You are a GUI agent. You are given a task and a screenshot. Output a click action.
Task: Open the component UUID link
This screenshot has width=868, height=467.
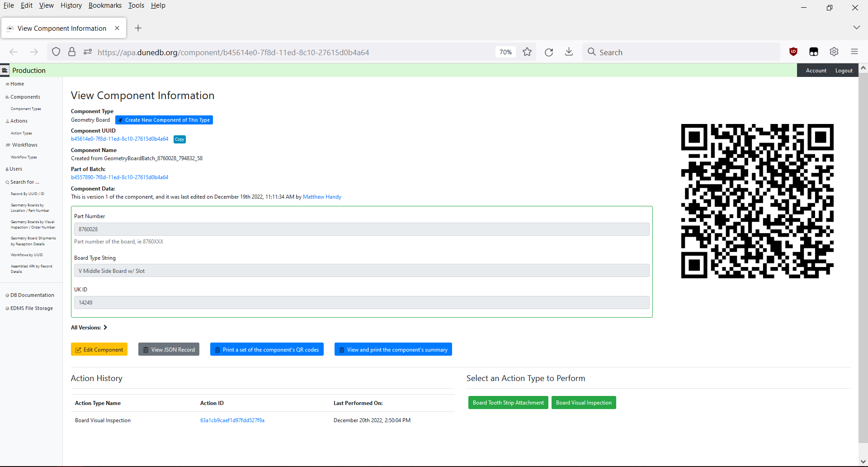click(x=120, y=139)
